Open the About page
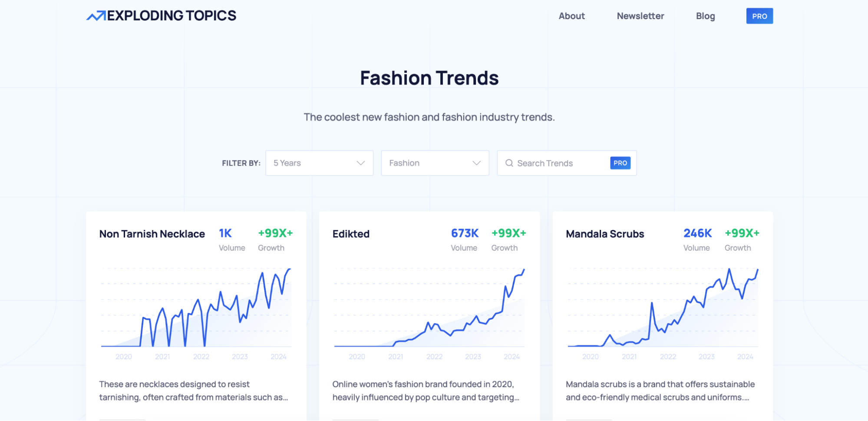The width and height of the screenshot is (868, 421). (571, 16)
